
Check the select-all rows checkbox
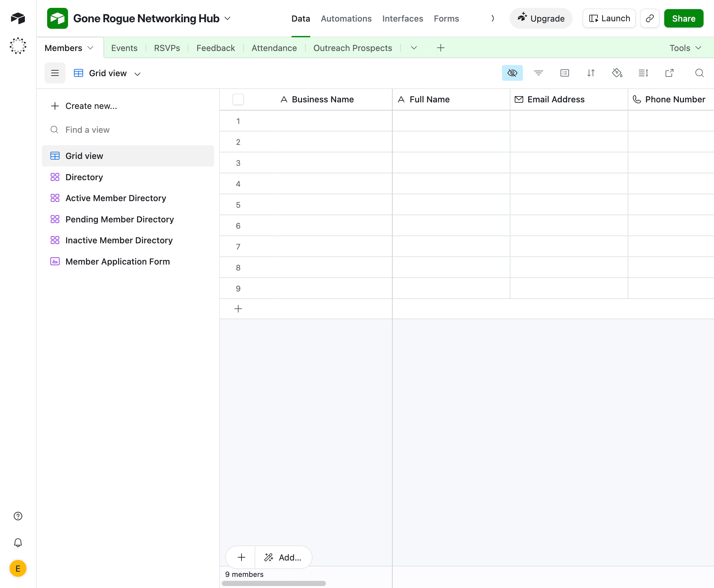pos(238,99)
